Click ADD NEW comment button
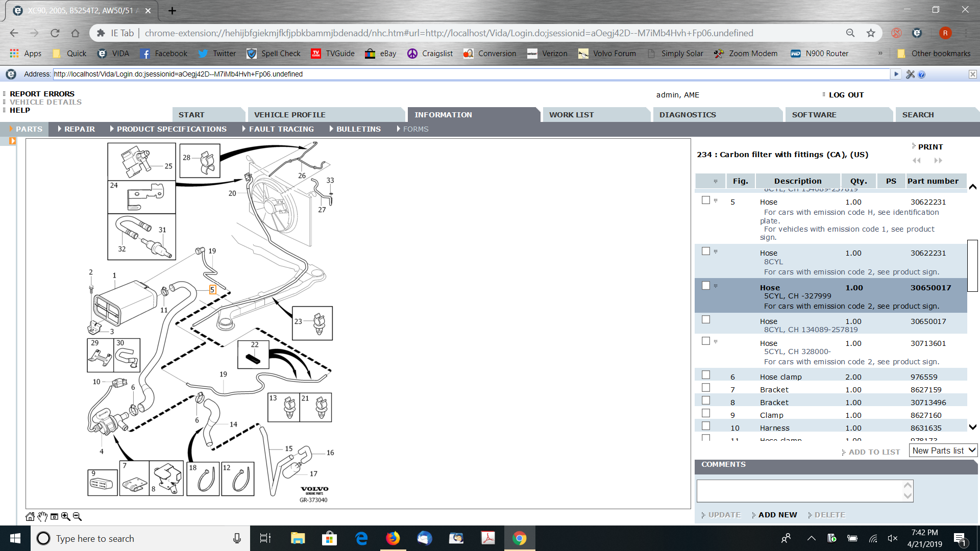The width and height of the screenshot is (980, 551). pyautogui.click(x=777, y=515)
